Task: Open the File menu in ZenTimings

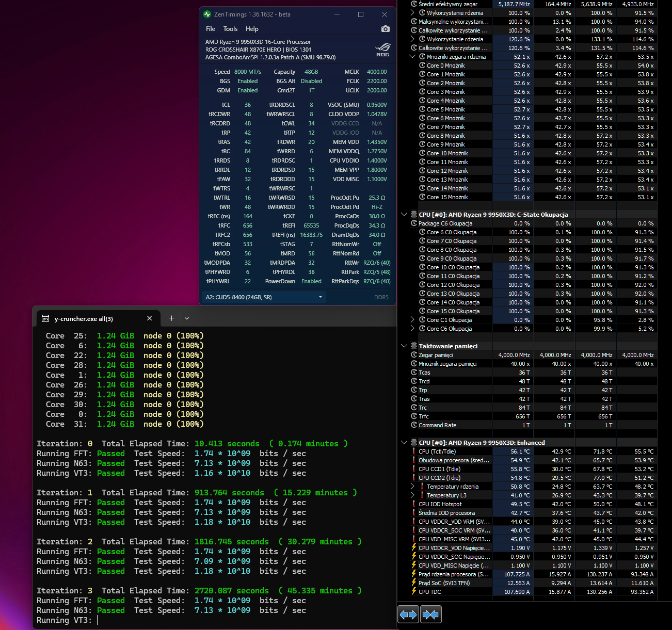Action: [x=211, y=29]
